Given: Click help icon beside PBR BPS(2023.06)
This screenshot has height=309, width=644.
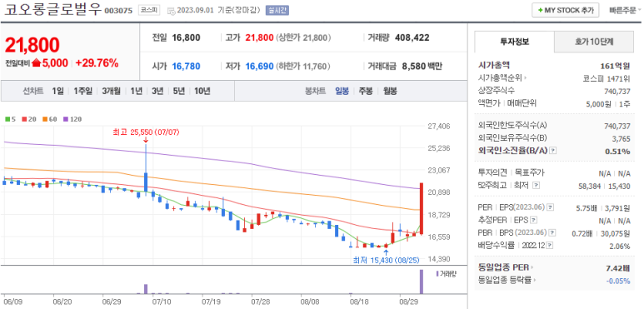Looking at the screenshot, I should tap(552, 232).
